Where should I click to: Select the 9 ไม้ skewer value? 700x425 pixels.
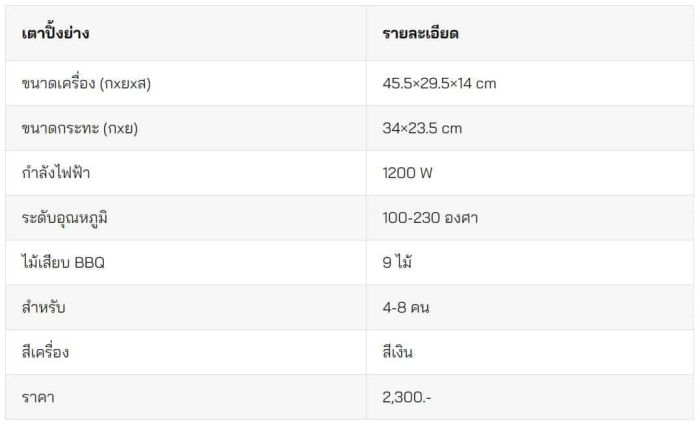tap(397, 262)
